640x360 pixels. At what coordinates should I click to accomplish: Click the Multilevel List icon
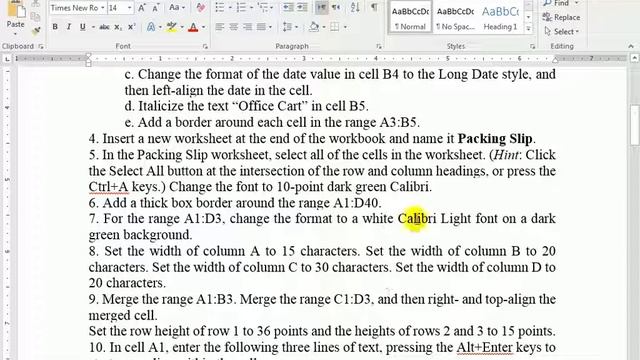[263, 8]
